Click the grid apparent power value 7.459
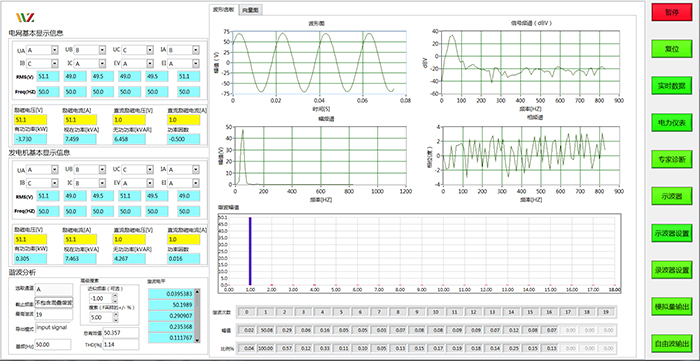The height and width of the screenshot is (361, 700). tap(79, 139)
